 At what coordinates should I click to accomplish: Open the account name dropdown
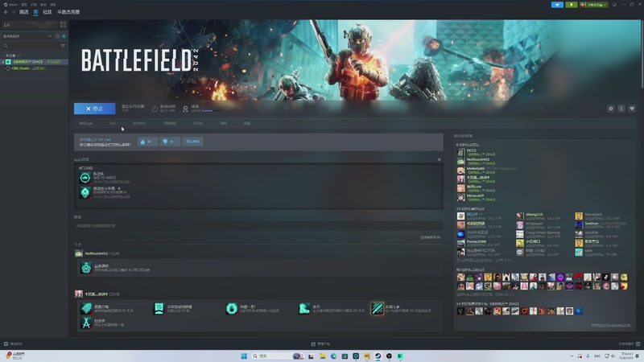pos(593,5)
